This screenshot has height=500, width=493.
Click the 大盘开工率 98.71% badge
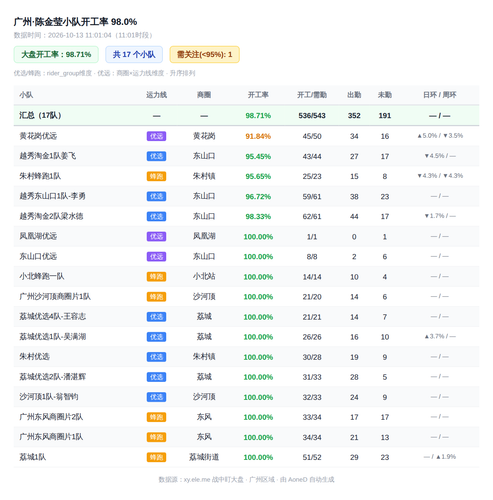[x=56, y=54]
